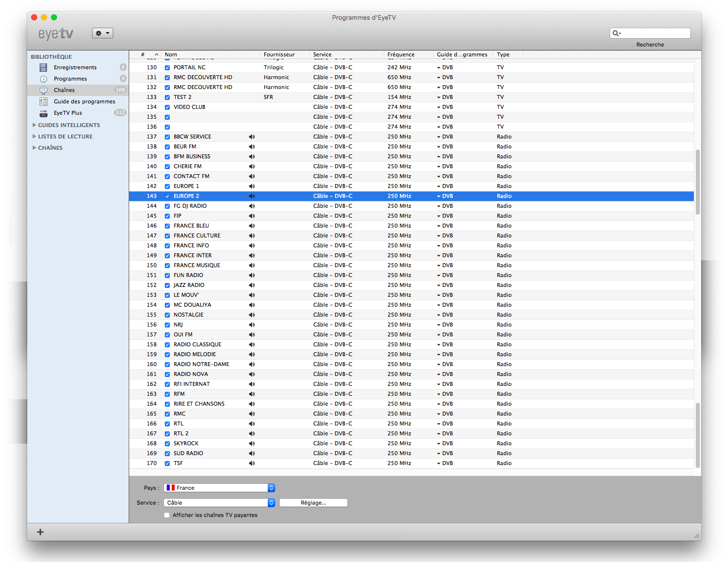Open the Pays country dropdown showing France
Viewport: 728px width, 562px height.
tap(219, 488)
